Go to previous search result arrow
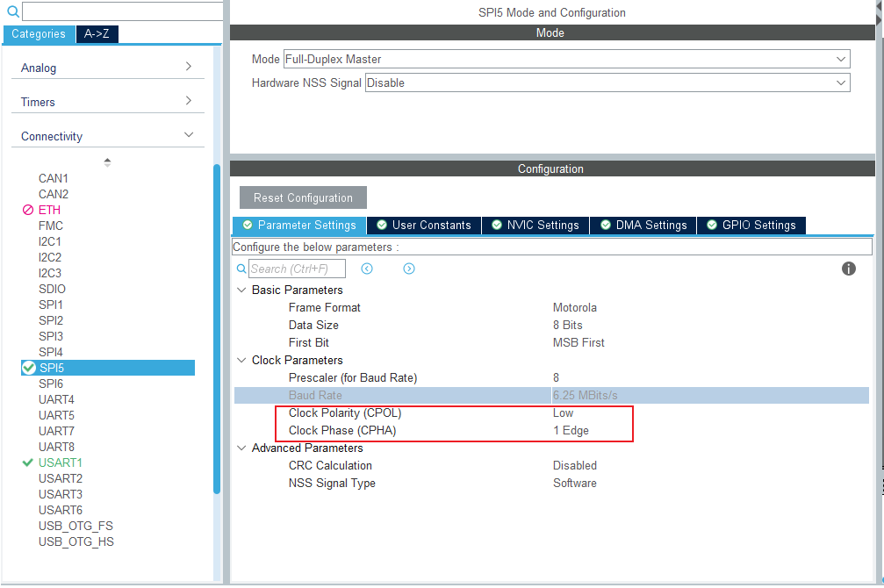Viewport: 884px width, 588px height. pos(367,269)
